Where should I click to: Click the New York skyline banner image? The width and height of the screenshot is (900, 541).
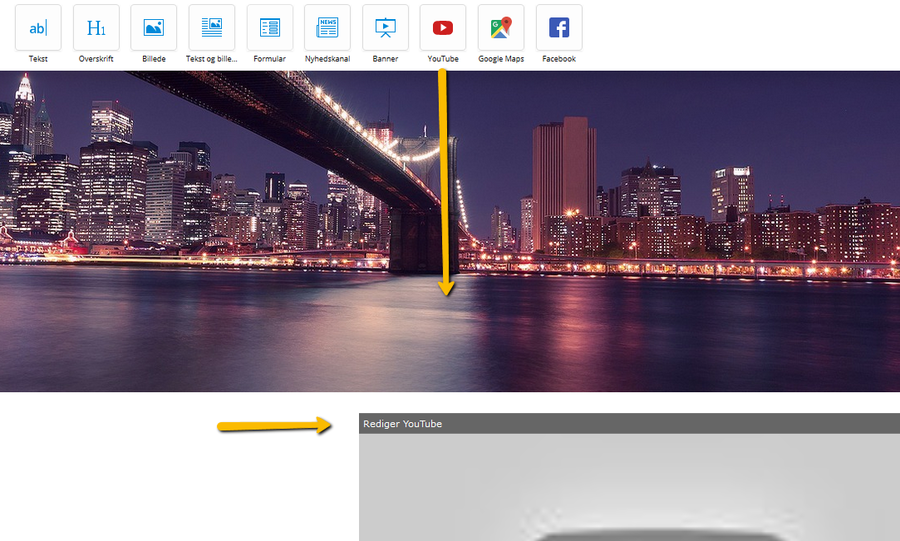450,231
